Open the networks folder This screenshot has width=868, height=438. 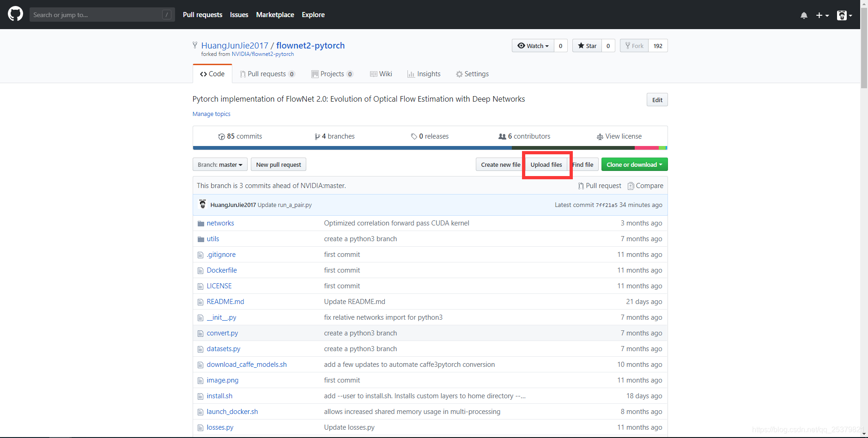(x=220, y=223)
